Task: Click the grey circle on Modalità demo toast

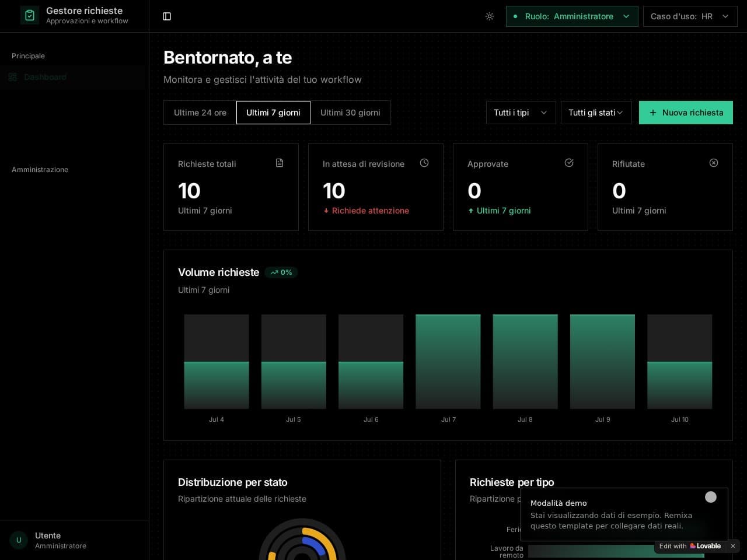Action: coord(711,497)
